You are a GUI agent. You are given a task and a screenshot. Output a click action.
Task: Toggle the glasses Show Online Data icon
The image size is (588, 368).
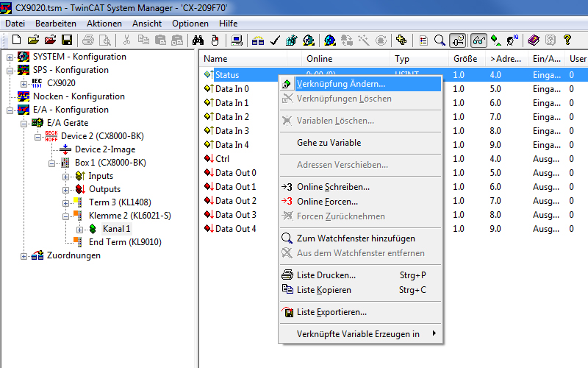coord(479,40)
